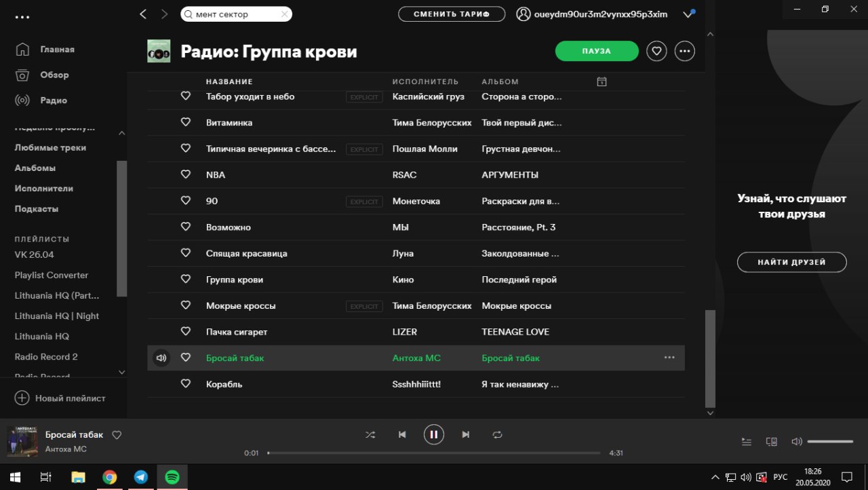Create a new playlist with Новый плейлист

pyautogui.click(x=60, y=398)
